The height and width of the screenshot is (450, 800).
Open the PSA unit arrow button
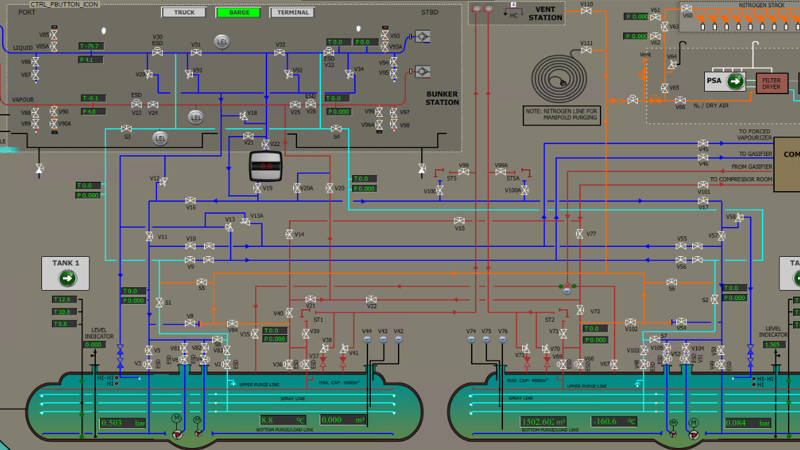pyautogui.click(x=735, y=82)
